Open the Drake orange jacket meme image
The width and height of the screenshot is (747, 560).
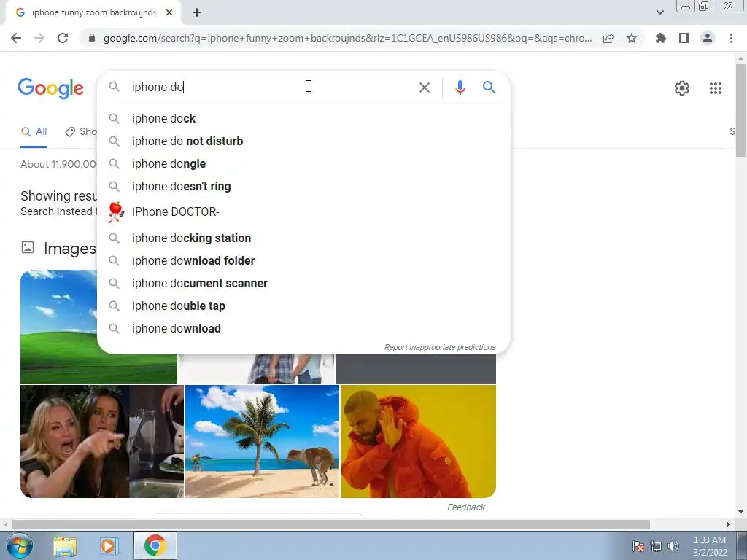418,441
